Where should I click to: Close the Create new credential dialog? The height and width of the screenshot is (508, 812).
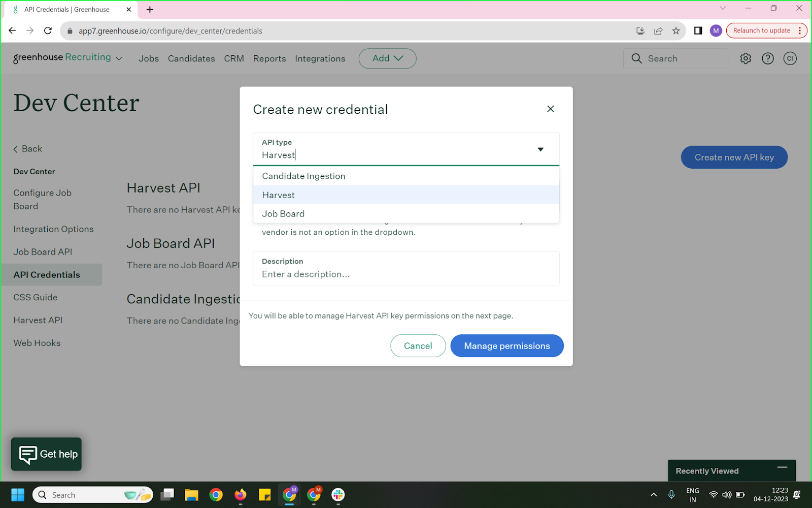[x=550, y=109]
